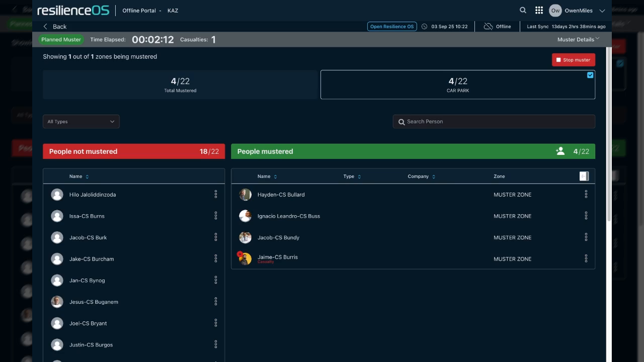Click the offline cloud status icon
The width and height of the screenshot is (644, 362).
coord(488,26)
